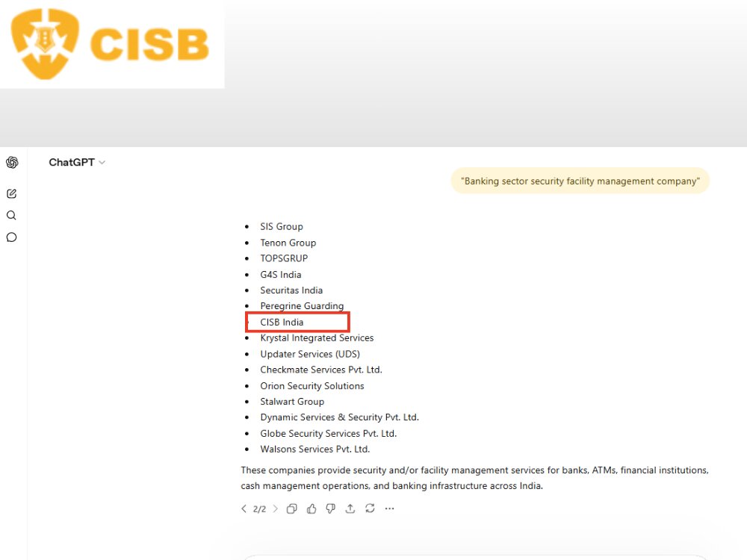Screen dimensions: 747x560
Task: Select "Globe Security Services Pvt. Ltd." item
Action: coord(328,433)
